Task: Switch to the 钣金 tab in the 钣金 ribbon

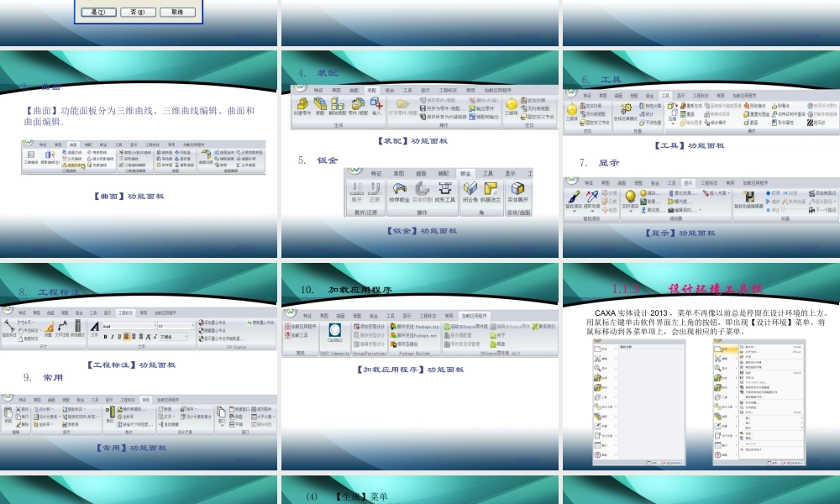Action: [x=465, y=173]
